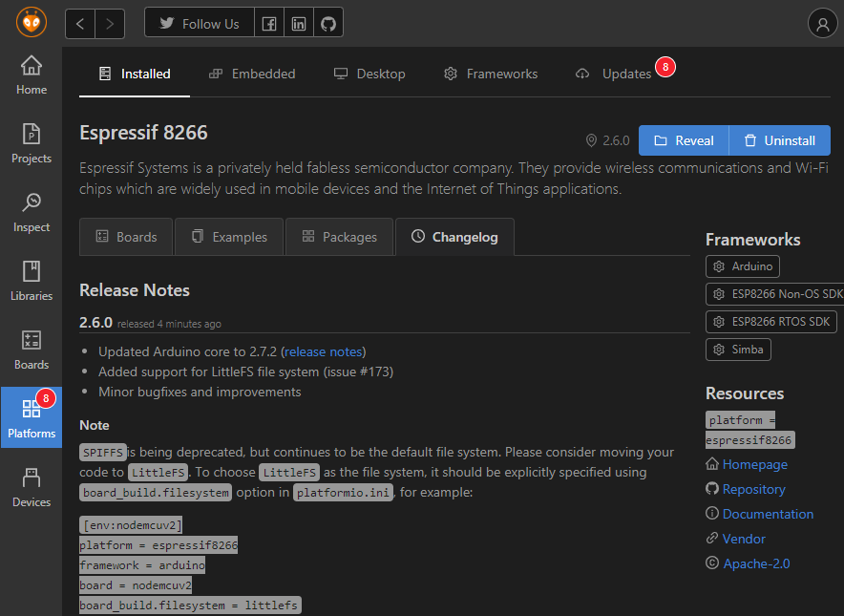Select the ESP8266 RTOS SDK framework tag
Screen dimensions: 844x616
tap(770, 322)
